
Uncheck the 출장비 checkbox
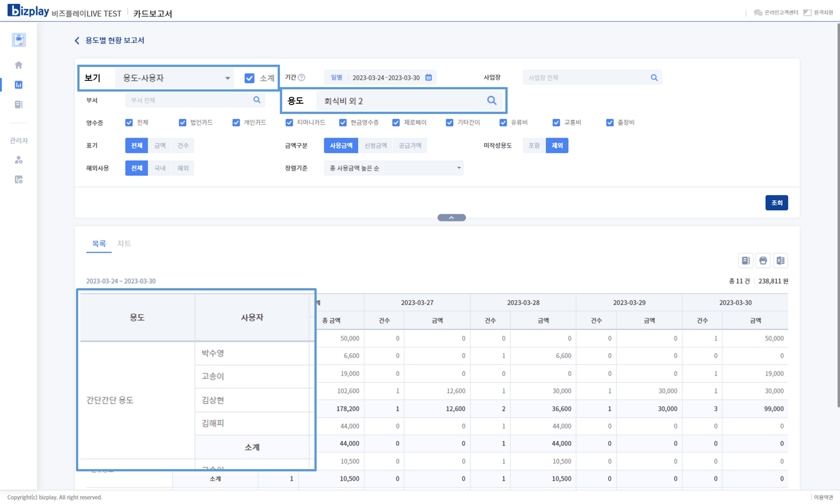(610, 123)
